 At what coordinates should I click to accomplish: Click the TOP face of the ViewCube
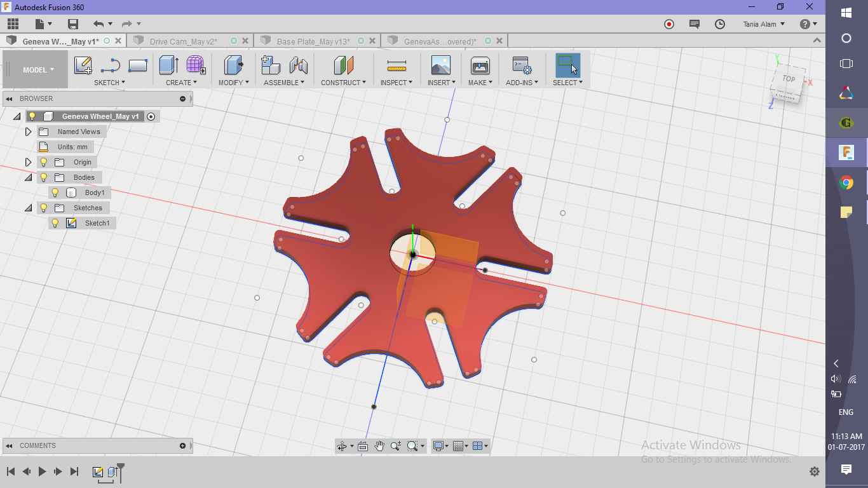pyautogui.click(x=789, y=79)
